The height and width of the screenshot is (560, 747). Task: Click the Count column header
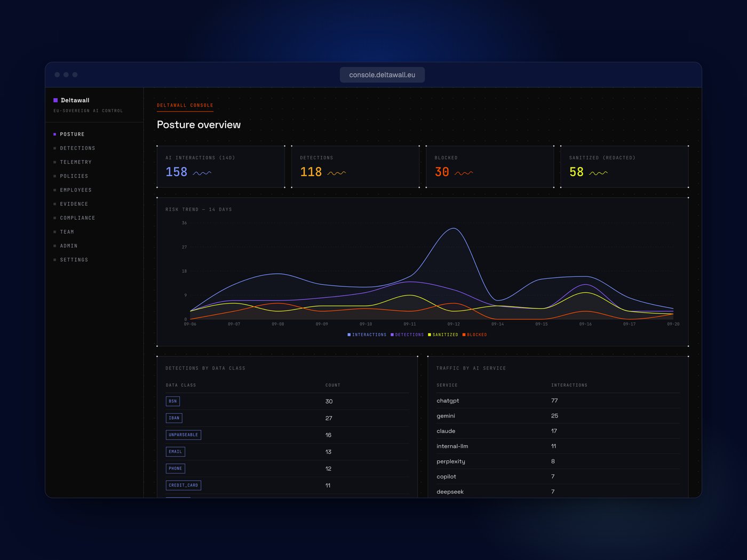tap(333, 385)
